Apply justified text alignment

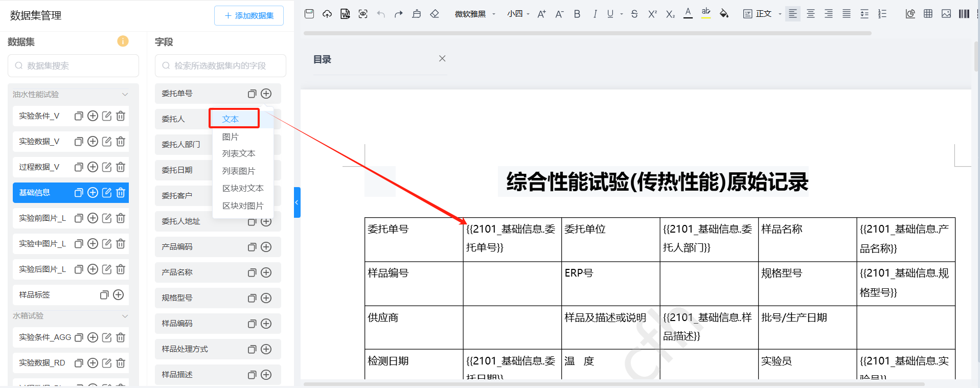(847, 14)
